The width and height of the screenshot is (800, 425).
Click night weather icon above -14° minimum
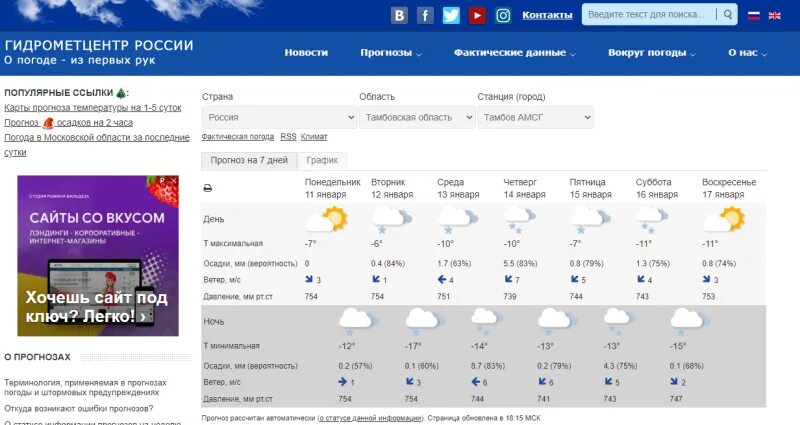click(x=487, y=321)
